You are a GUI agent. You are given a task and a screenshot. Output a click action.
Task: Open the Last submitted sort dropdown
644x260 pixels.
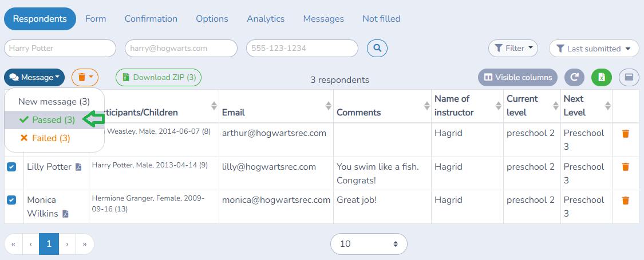tap(594, 49)
